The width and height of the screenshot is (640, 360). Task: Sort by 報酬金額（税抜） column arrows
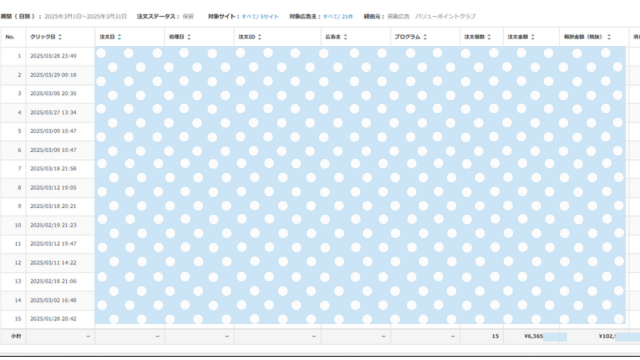coord(609,37)
